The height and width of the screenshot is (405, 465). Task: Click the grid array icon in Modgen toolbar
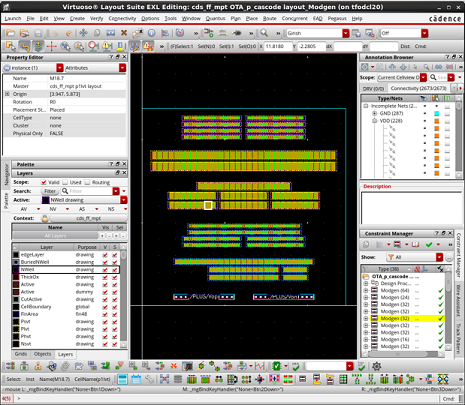tap(343, 379)
